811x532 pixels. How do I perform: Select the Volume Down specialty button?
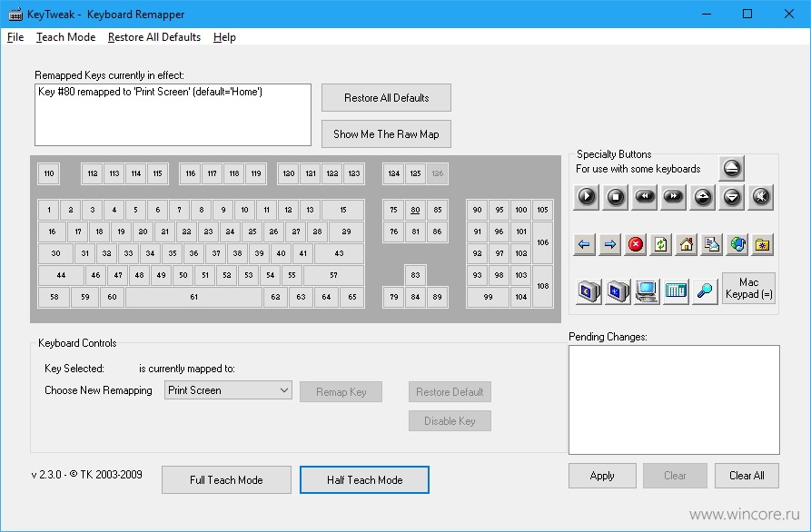coord(732,197)
